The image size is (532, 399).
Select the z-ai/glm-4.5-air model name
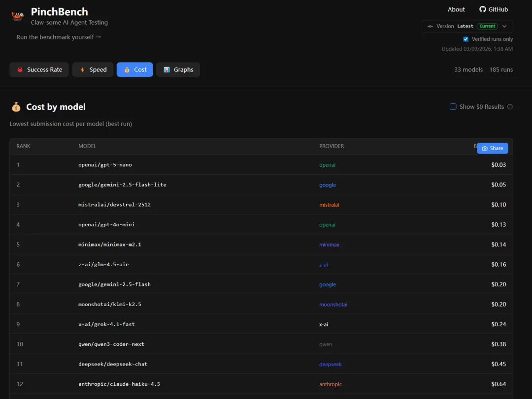[103, 264]
